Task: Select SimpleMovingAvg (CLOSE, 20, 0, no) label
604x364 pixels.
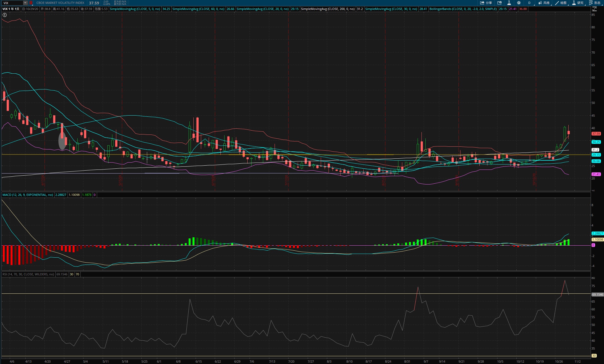Action: [x=262, y=9]
